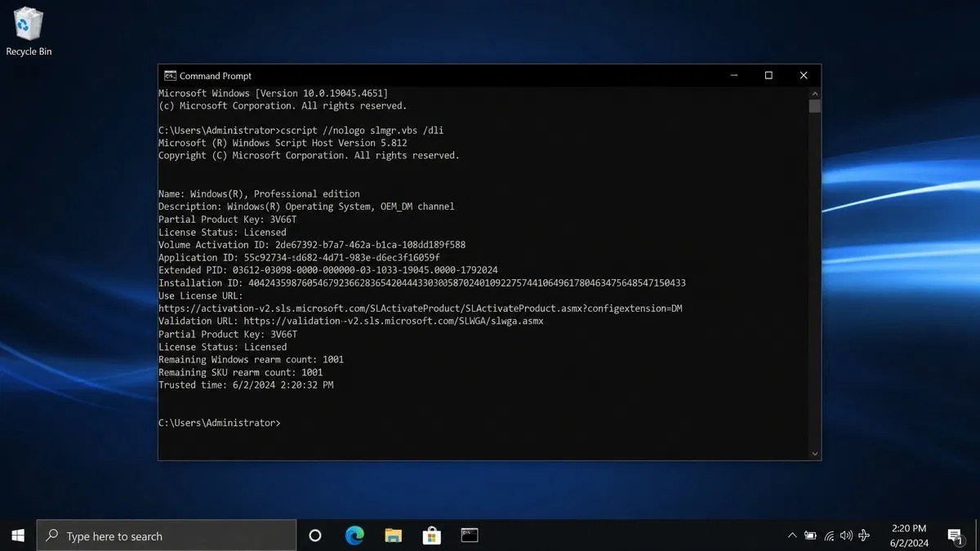Click the Remaining Windows rearm count line
The image size is (980, 551).
pyautogui.click(x=251, y=360)
